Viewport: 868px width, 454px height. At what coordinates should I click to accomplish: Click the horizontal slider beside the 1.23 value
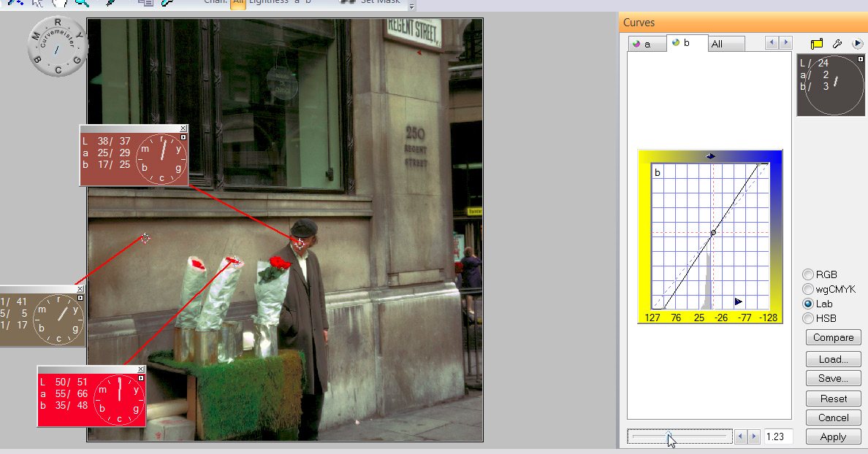pos(679,436)
